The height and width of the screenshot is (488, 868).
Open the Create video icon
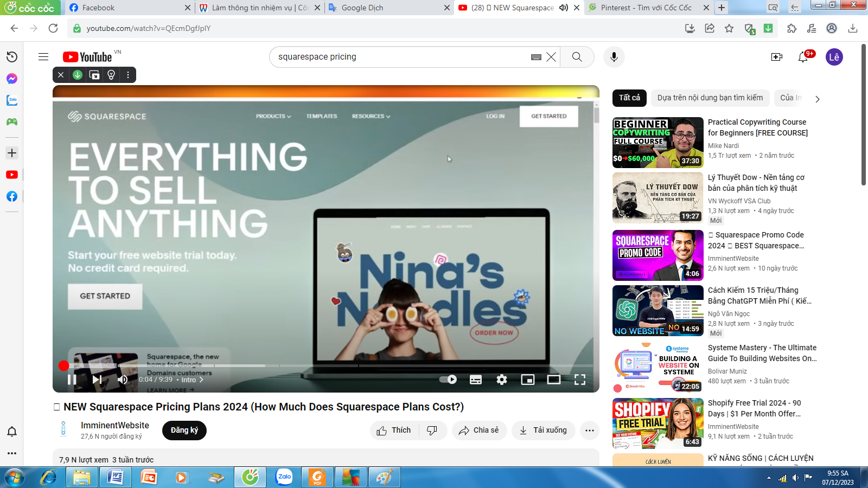click(777, 57)
